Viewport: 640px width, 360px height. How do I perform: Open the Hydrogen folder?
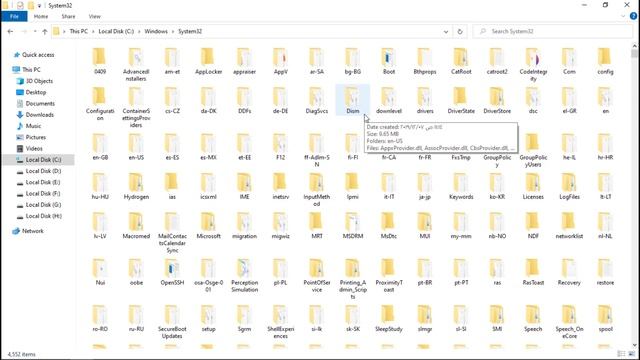(136, 186)
